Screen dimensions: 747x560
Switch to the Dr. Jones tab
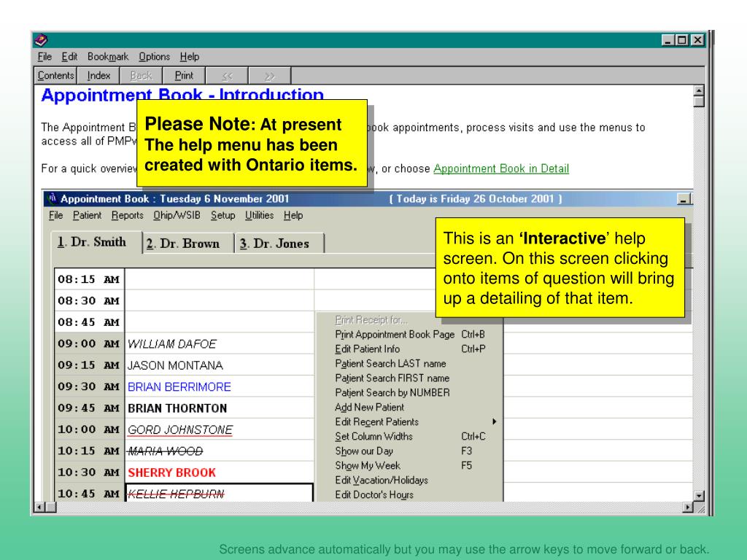[279, 244]
